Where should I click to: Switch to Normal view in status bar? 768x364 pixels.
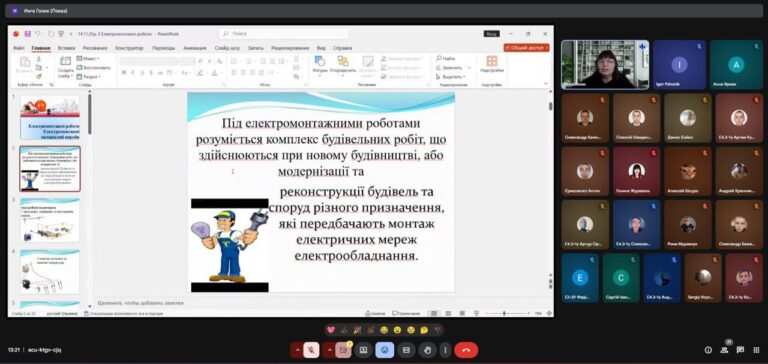pos(434,314)
